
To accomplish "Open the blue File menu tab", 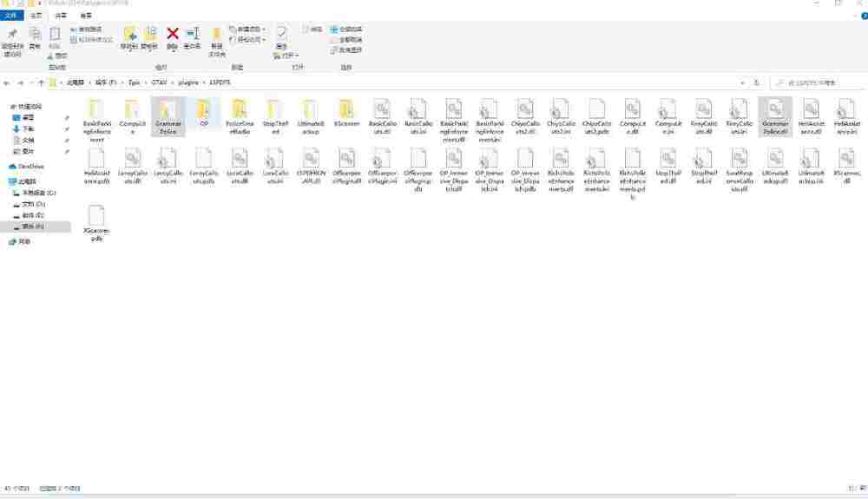I will point(10,15).
